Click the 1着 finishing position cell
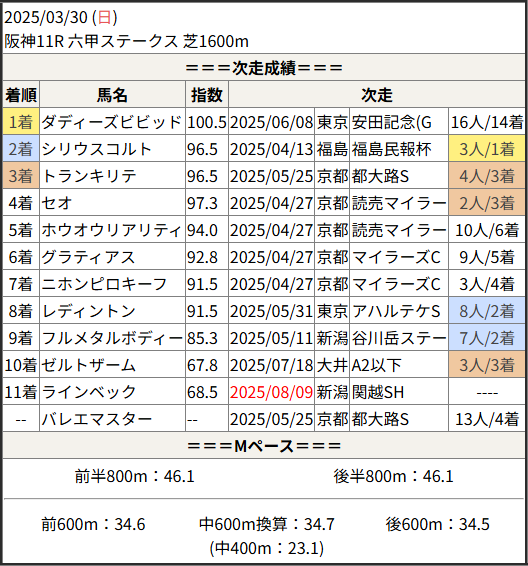Image resolution: width=528 pixels, height=566 pixels. click(21, 122)
